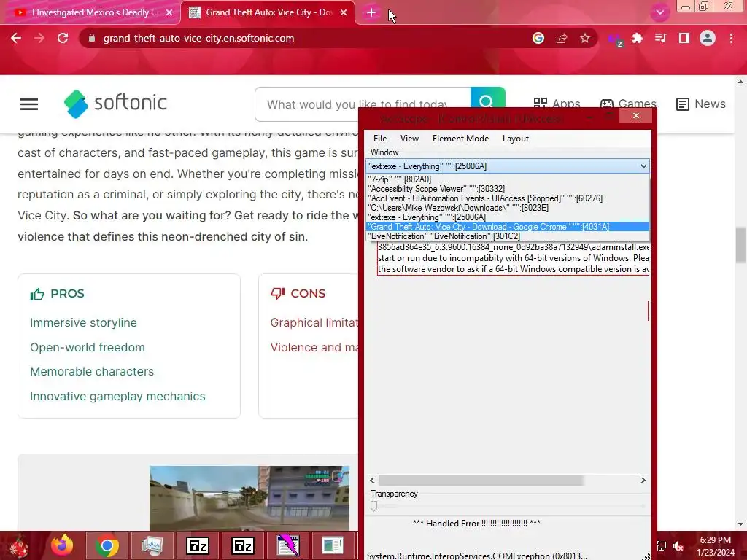Open the second 7-Zip taskbar window
Screen dimensions: 747x560
point(242,545)
